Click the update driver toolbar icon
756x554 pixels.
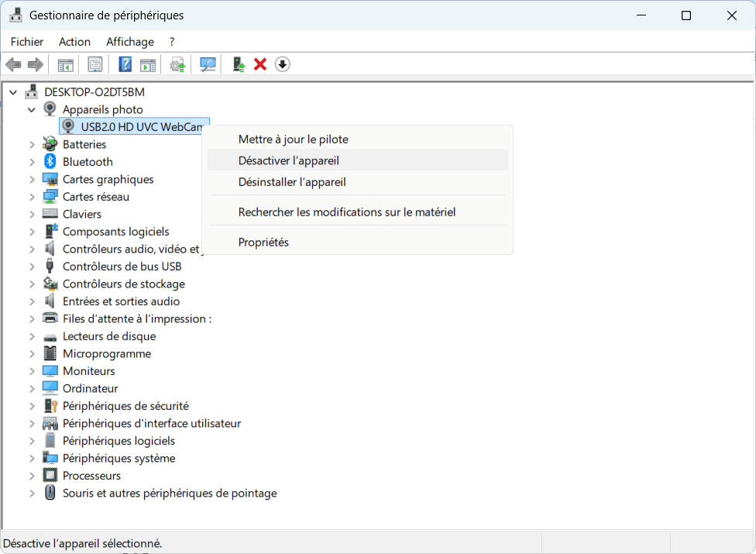coord(177,64)
